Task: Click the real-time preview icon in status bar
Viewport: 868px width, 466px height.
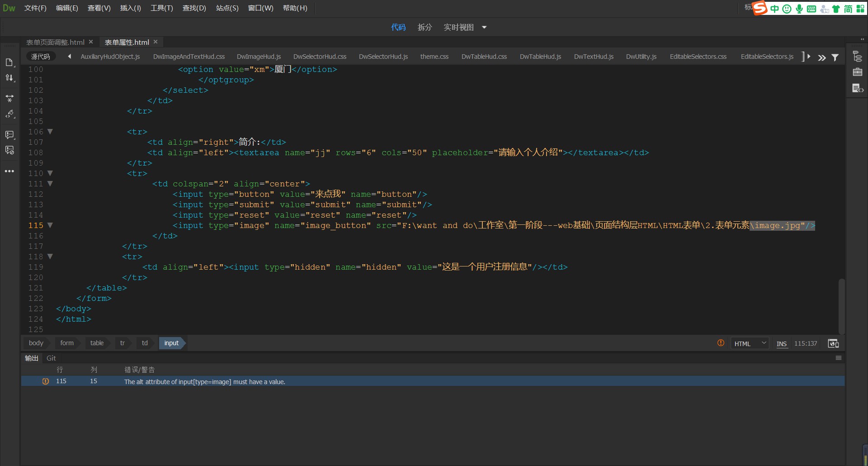Action: pos(833,343)
